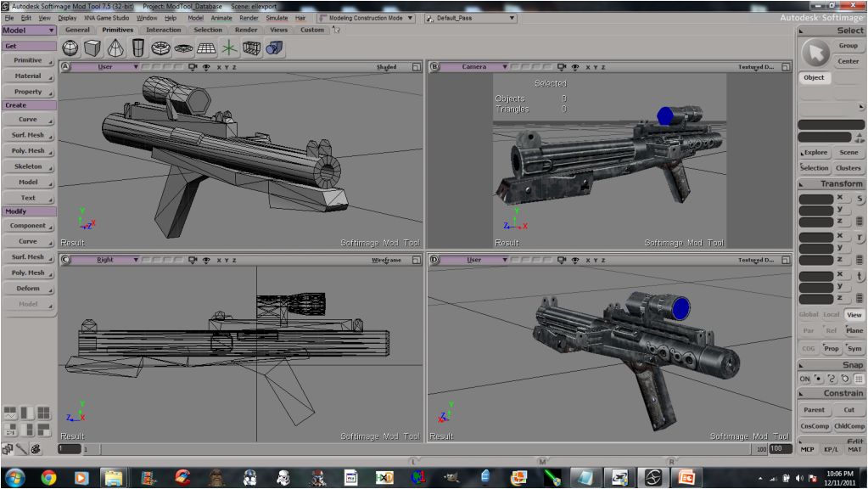
Task: Create a disc primitive from toolbar
Action: click(x=183, y=48)
